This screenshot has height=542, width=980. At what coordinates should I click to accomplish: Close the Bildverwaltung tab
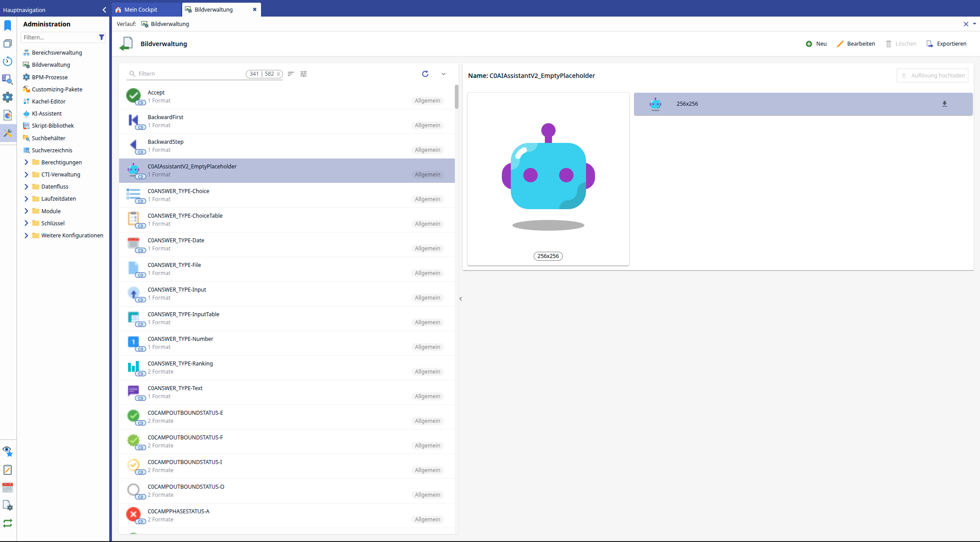[x=255, y=9]
